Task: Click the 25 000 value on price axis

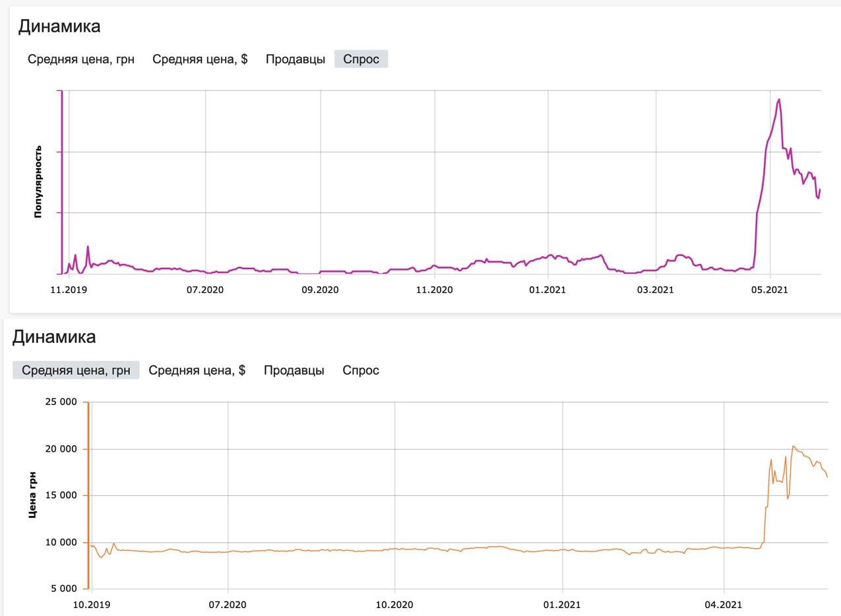Action: [58, 402]
